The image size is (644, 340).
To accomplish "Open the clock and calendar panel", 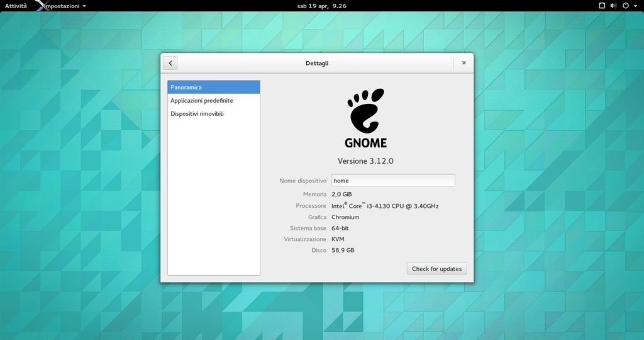I will pyautogui.click(x=321, y=6).
